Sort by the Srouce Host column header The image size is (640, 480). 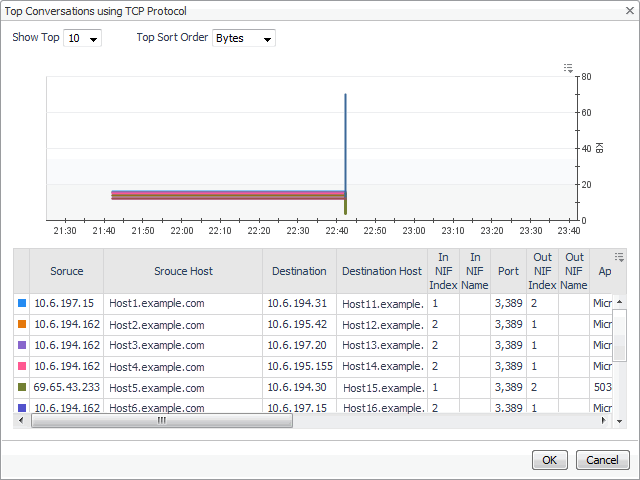pyautogui.click(x=183, y=271)
